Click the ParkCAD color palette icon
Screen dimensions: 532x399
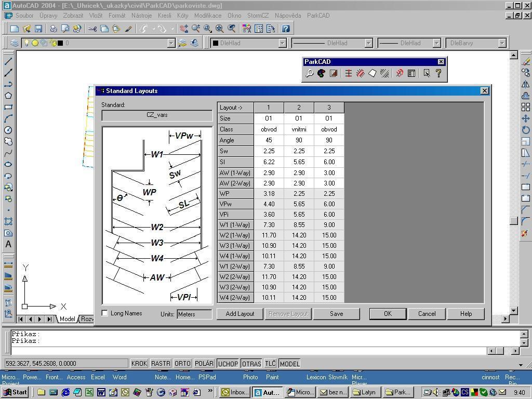pos(321,73)
